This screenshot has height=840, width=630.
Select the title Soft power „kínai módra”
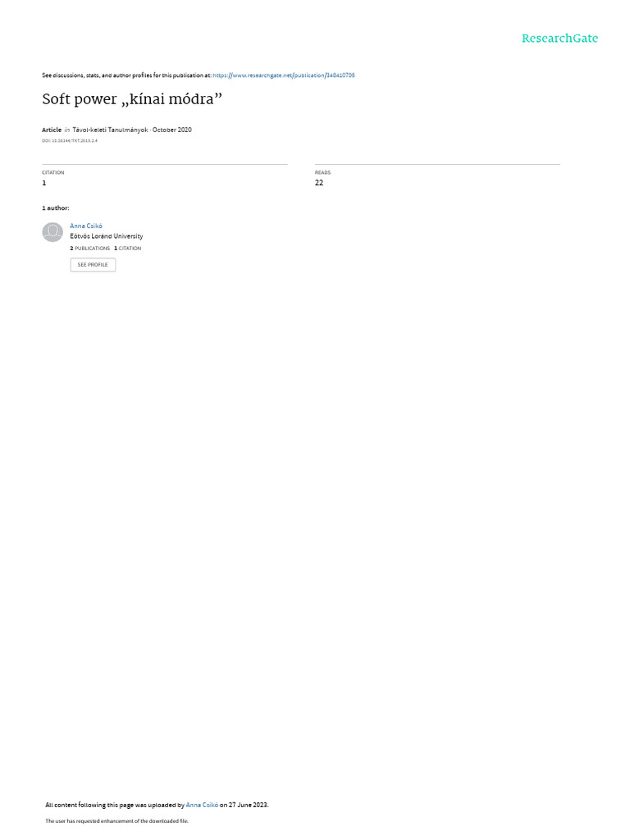coord(132,99)
